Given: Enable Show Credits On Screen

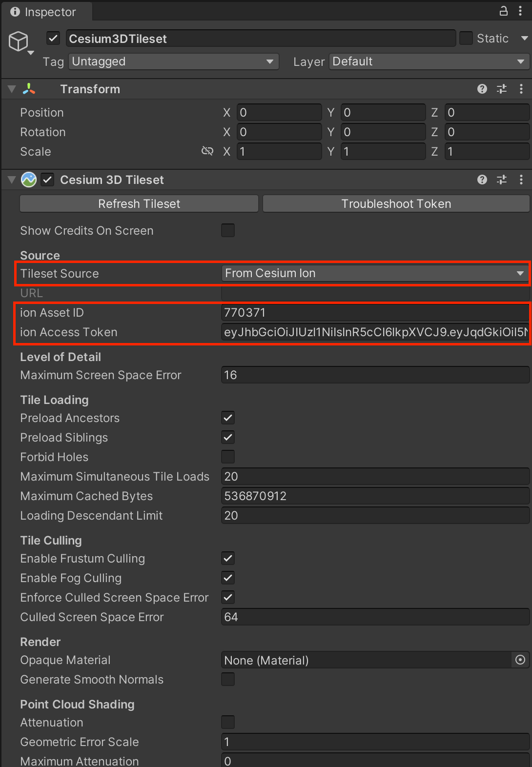Looking at the screenshot, I should click(228, 230).
